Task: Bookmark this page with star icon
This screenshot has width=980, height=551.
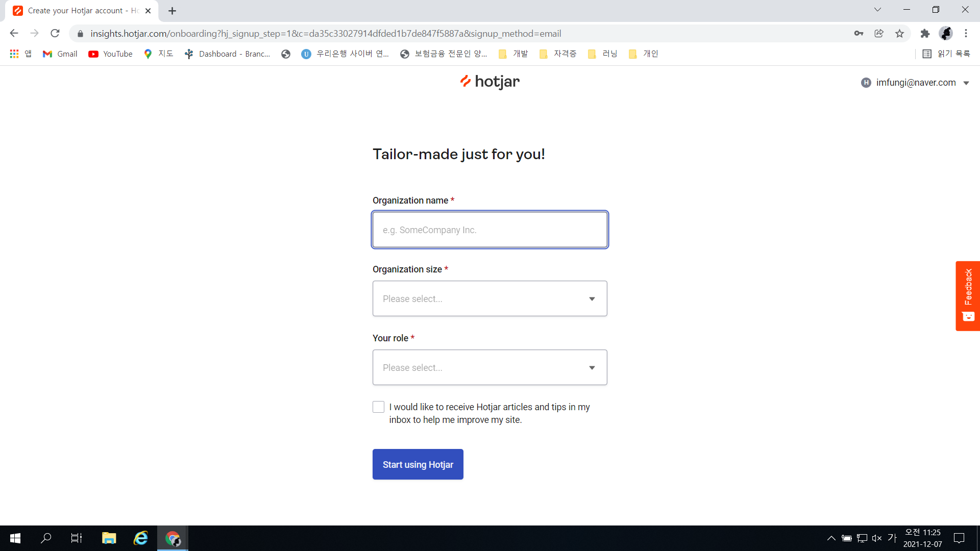Action: [x=899, y=34]
